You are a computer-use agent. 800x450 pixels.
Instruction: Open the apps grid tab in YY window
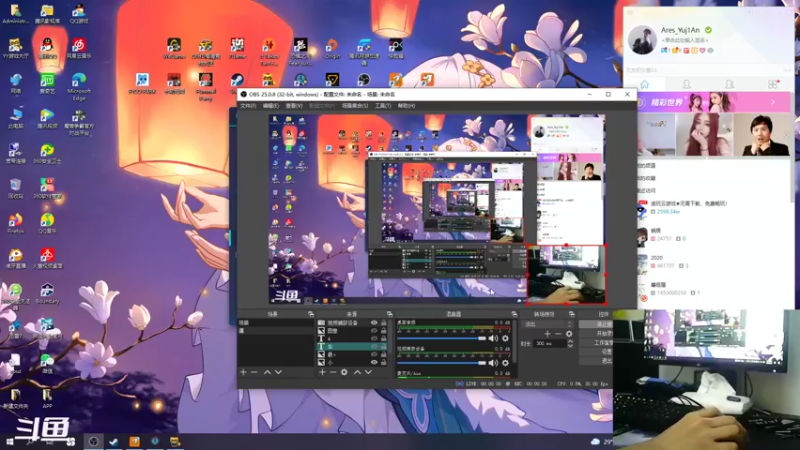click(x=773, y=84)
